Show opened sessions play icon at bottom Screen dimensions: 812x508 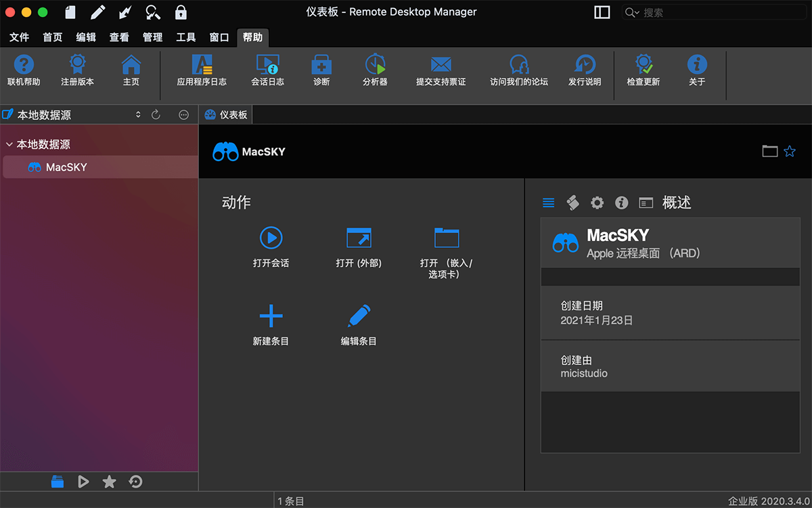point(83,482)
